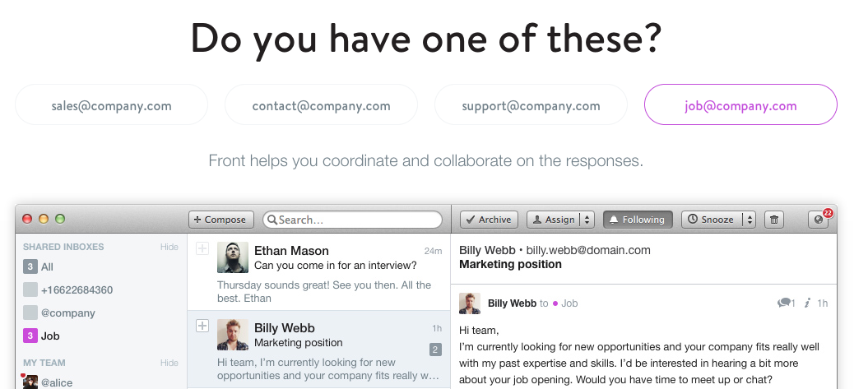This screenshot has width=868, height=389.
Task: Select the support@company.com tab
Action: pyautogui.click(x=531, y=105)
